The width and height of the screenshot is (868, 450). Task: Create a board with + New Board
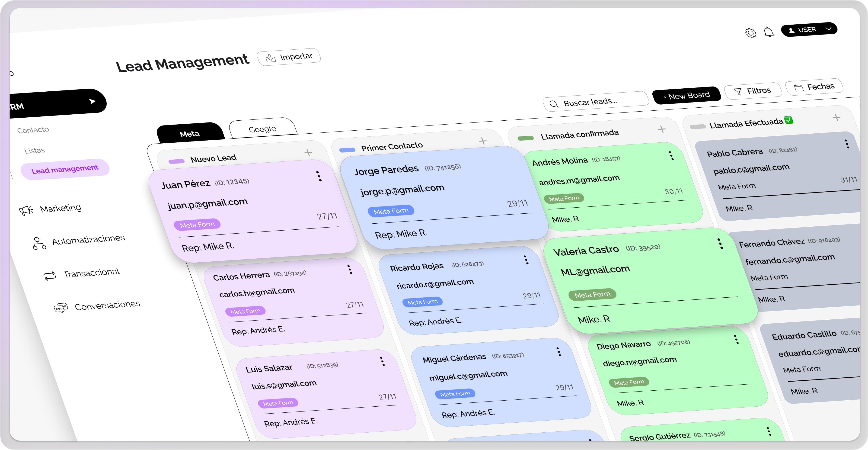pyautogui.click(x=687, y=95)
